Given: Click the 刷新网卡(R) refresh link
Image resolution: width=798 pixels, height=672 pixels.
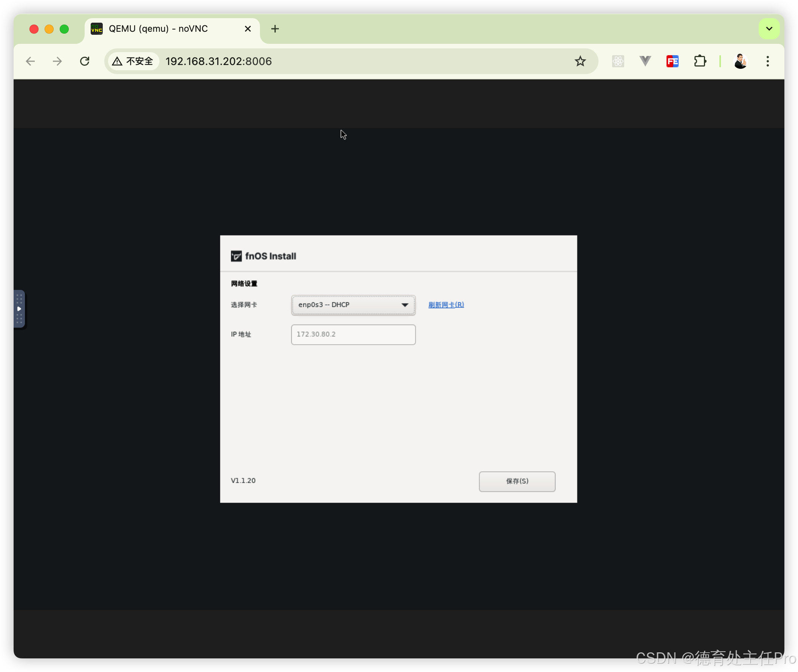Looking at the screenshot, I should (445, 305).
